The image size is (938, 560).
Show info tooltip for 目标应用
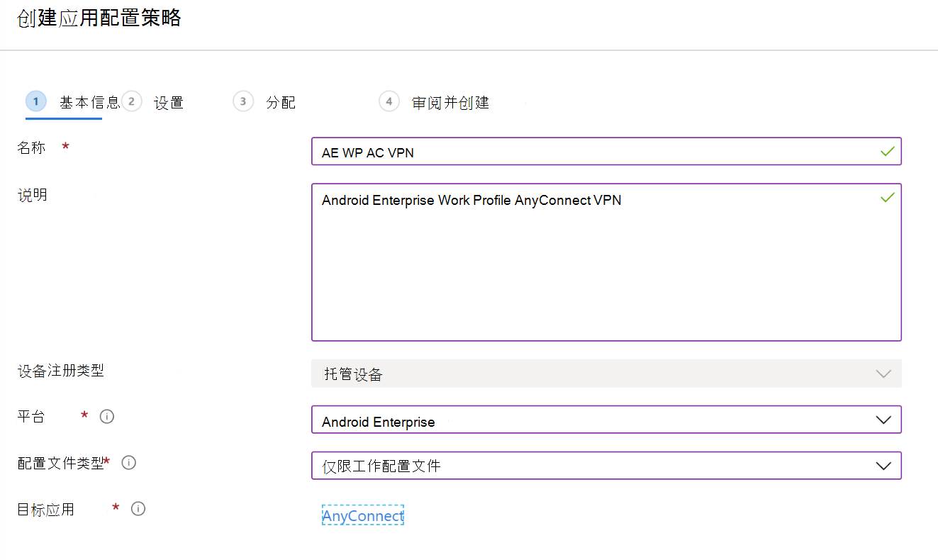[x=138, y=509]
